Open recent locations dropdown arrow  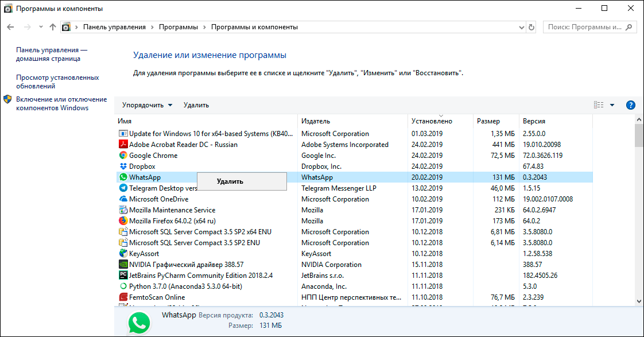pos(41,27)
